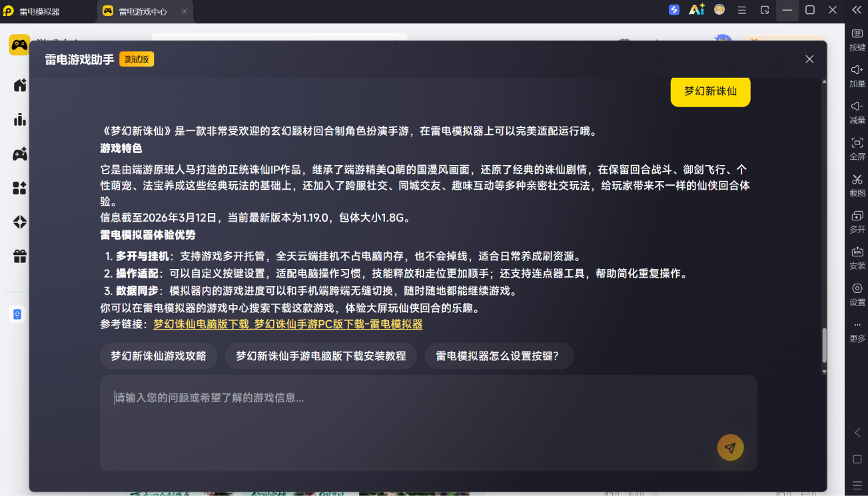Open the apps grid sidebar icon

20,188
